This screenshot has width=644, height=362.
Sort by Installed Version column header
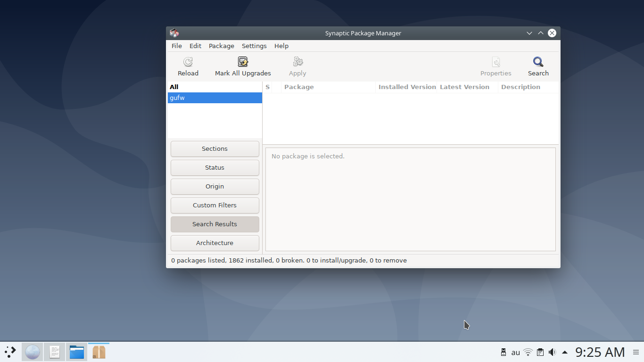(406, 87)
